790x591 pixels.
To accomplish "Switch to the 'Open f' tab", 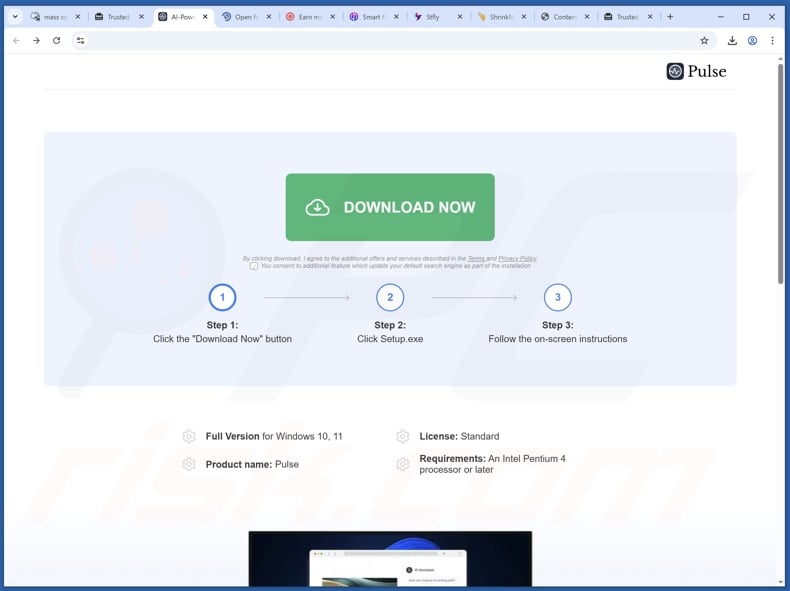I will coord(246,17).
